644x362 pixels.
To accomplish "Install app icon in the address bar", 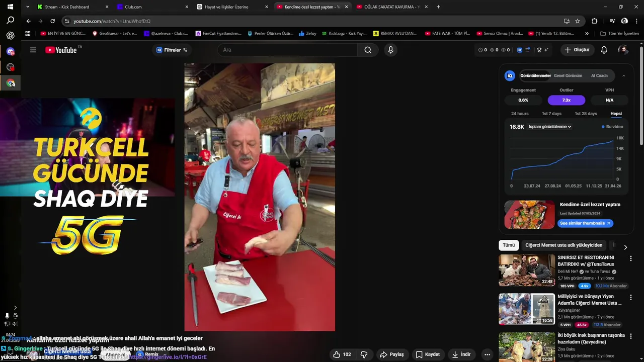I will (567, 21).
